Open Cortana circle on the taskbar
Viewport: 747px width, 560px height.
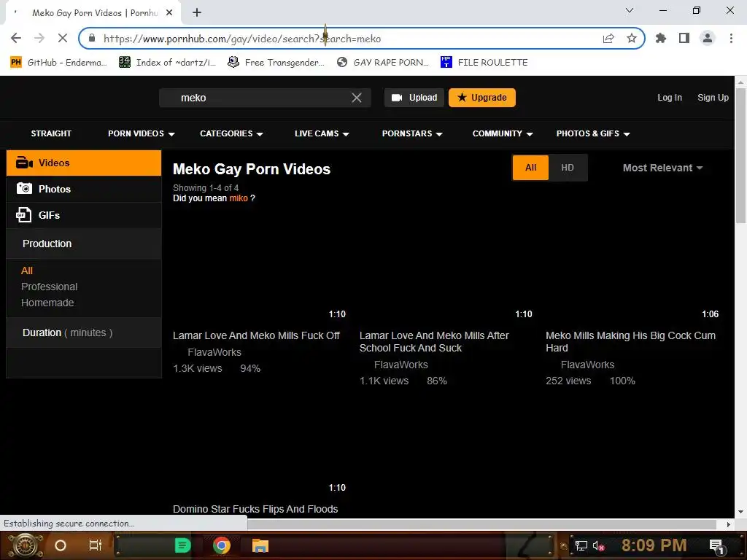[x=61, y=545]
